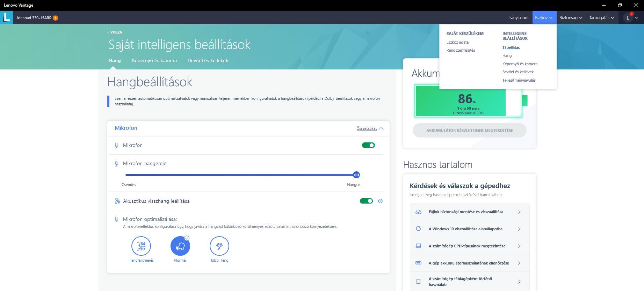Screen dimensions: 644x291
Task: Open A számítógép táblagépként történő használata article
Action: 470,282
